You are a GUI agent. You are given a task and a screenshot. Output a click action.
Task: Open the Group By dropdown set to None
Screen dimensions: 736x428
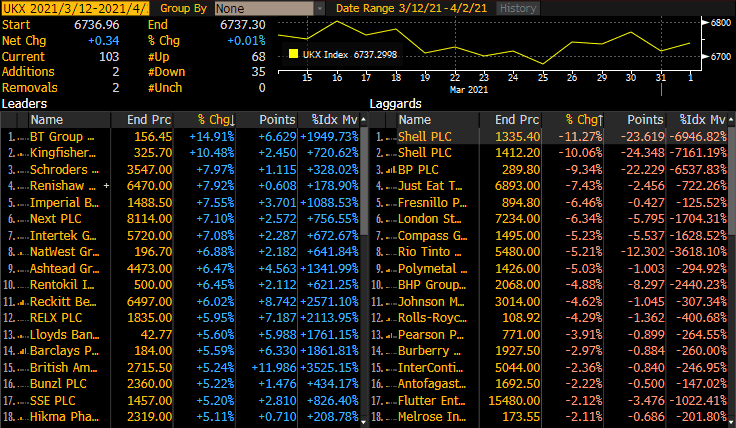(x=269, y=8)
